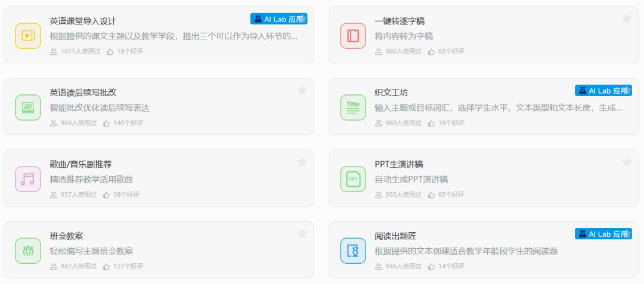This screenshot has width=644, height=284.
Task: Open the 歌曲/音乐剧推荐 music note icon
Action: [28, 179]
